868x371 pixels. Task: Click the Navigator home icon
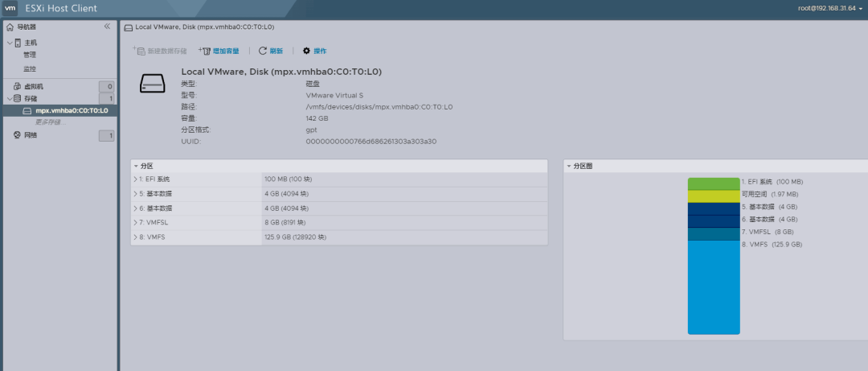pos(10,27)
